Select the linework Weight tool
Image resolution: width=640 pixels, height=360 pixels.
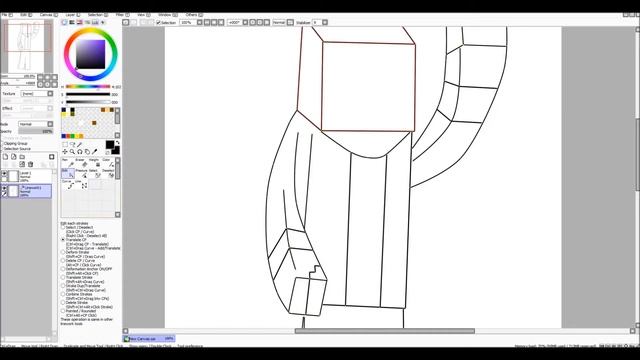[x=94, y=163]
